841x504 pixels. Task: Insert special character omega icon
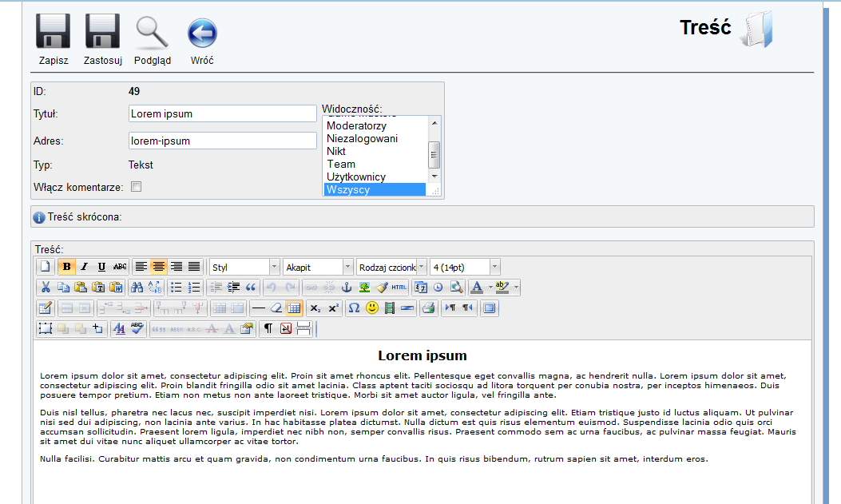[354, 308]
